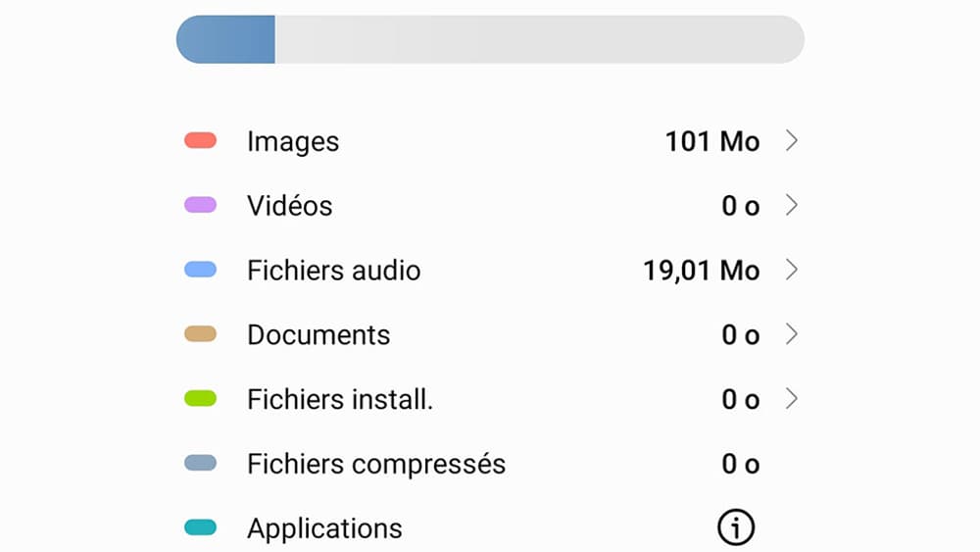Click the blue used portion of storage bar
The image size is (980, 552).
coord(225,39)
